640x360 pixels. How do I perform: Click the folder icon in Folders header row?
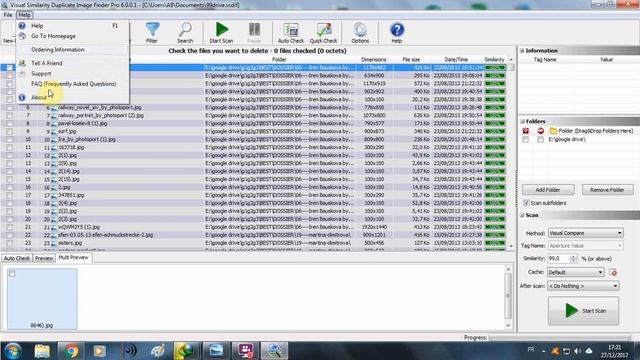click(x=553, y=131)
